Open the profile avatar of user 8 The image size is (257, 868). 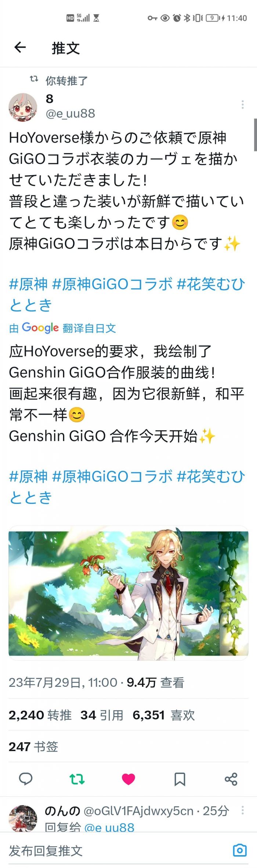tap(23, 107)
